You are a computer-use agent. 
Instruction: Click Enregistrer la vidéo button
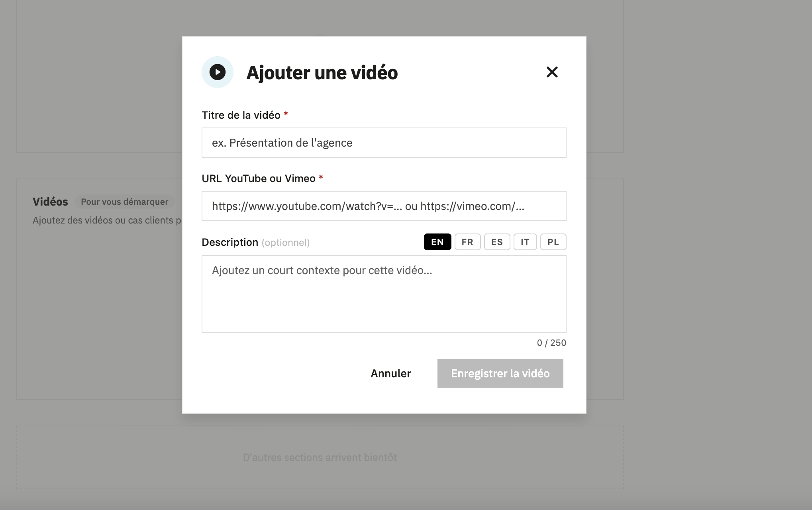point(500,373)
